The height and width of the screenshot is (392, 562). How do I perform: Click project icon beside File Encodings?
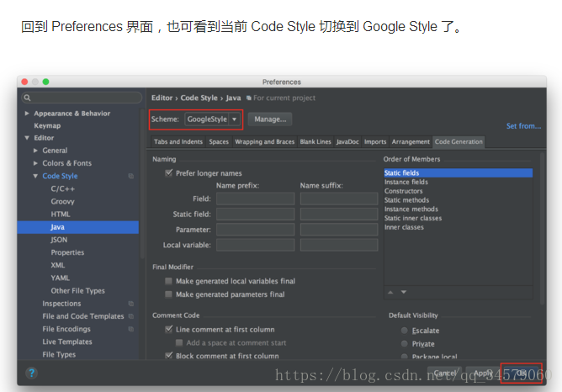point(131,329)
